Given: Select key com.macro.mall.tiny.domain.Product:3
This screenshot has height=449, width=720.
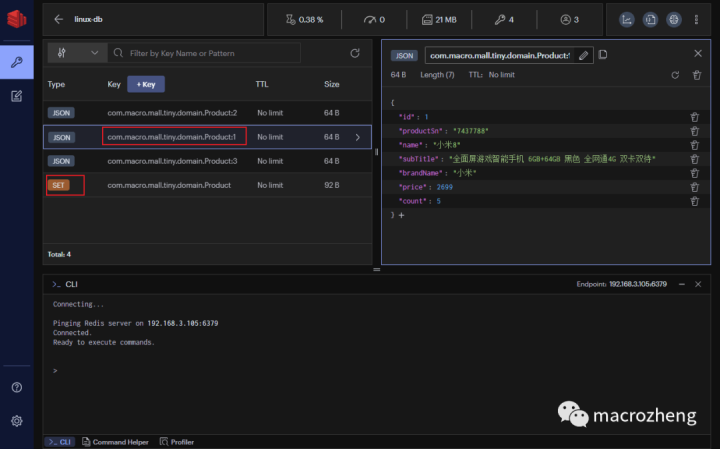Looking at the screenshot, I should click(x=172, y=161).
